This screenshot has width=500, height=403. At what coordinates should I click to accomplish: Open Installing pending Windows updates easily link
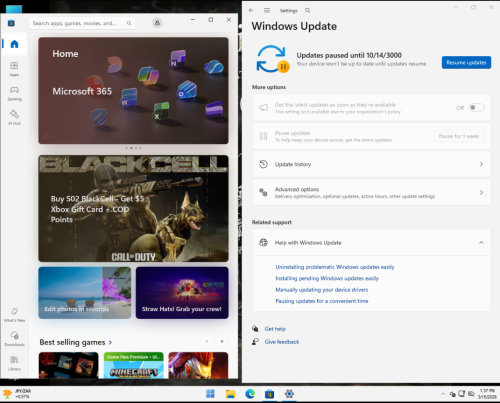[327, 278]
